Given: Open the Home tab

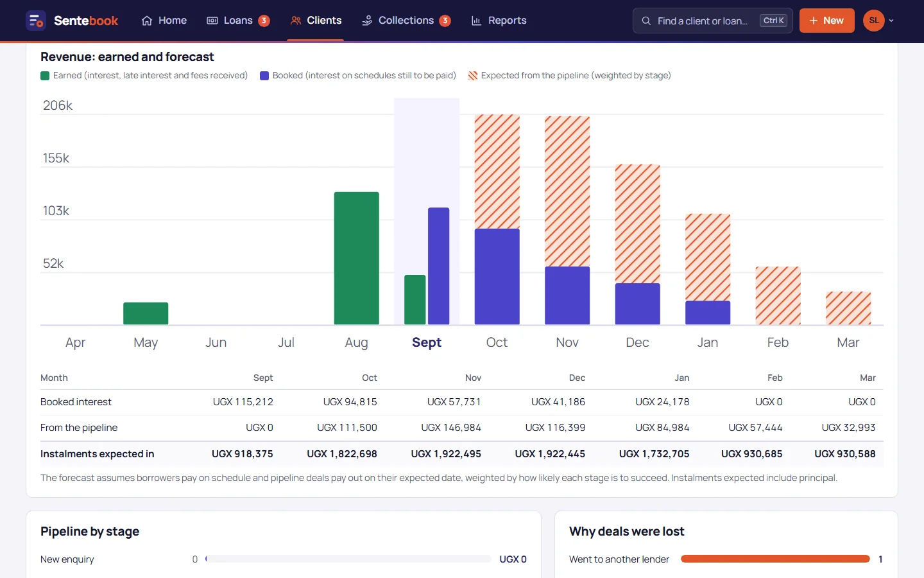Looking at the screenshot, I should click(164, 21).
